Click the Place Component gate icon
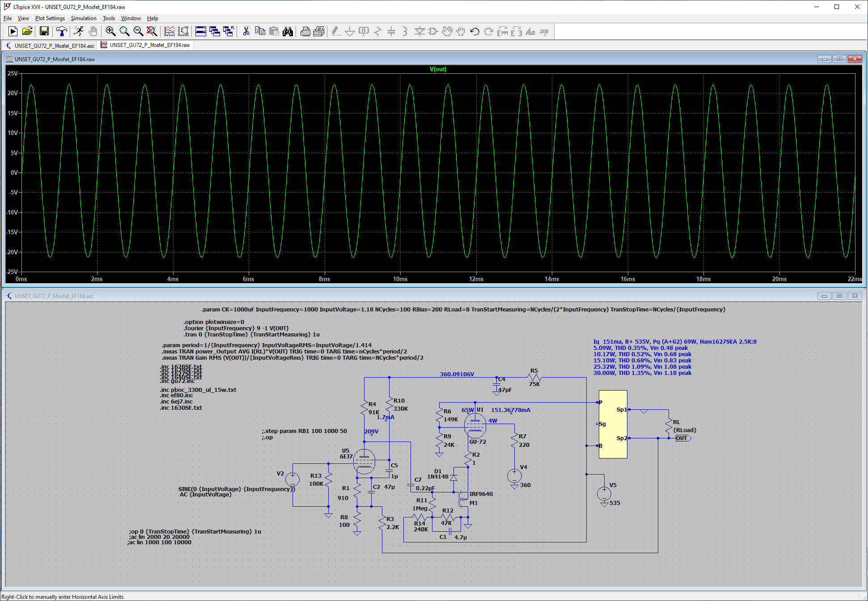Image resolution: width=868 pixels, height=601 pixels. tap(433, 31)
